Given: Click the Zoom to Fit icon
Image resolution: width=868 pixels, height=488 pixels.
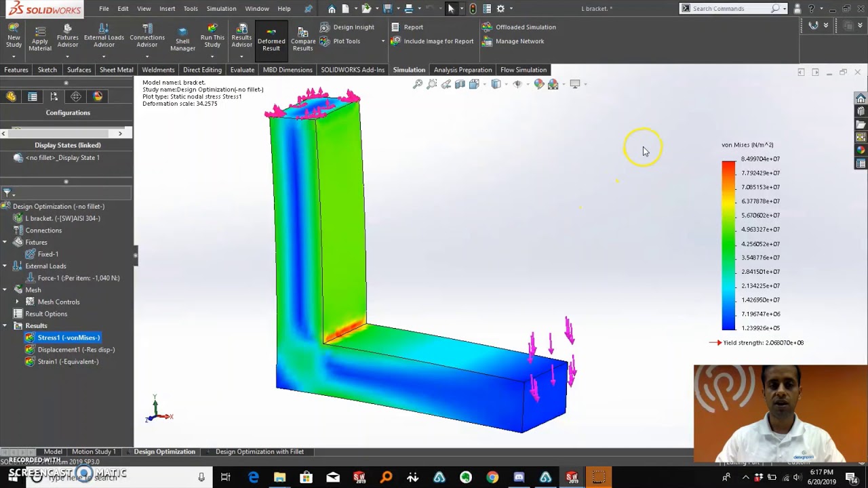Looking at the screenshot, I should tap(418, 84).
